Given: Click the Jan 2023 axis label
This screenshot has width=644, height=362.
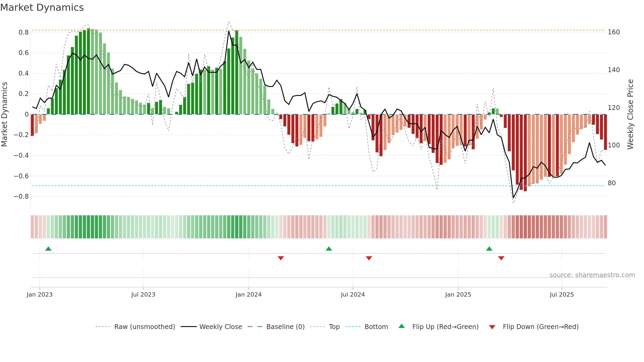Looking at the screenshot, I should tap(40, 294).
